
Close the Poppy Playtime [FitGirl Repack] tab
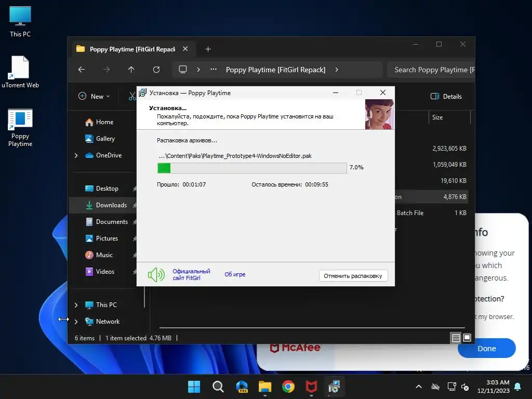click(185, 49)
